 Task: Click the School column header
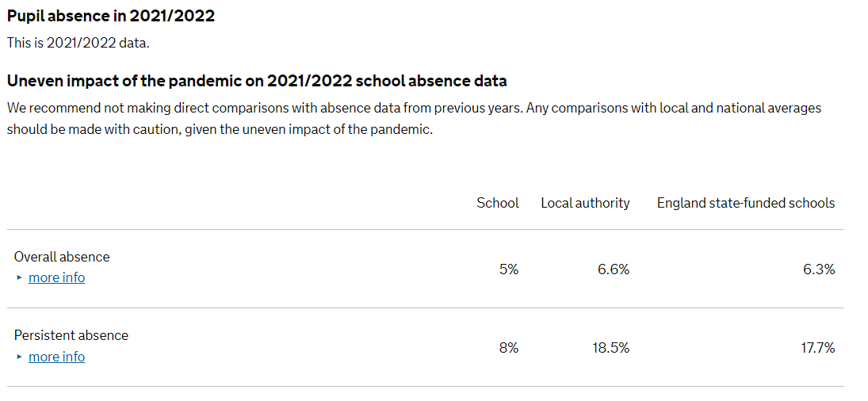point(498,203)
